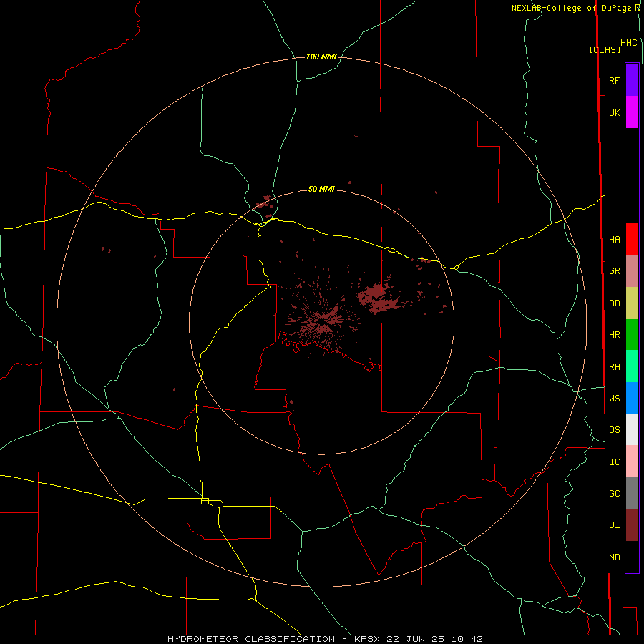Image resolution: width=644 pixels, height=644 pixels.
Task: Click the UK legend label
Action: [x=614, y=112]
